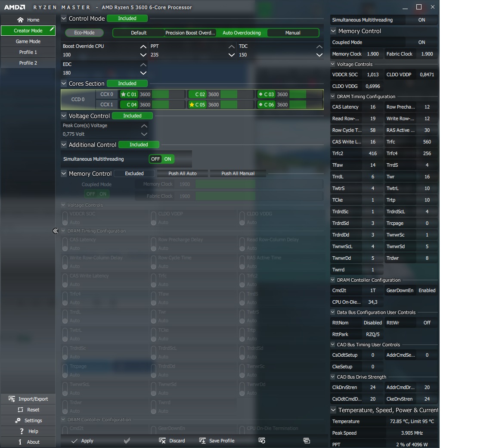Turn Simultaneous Multithreading OFF

[x=155, y=159]
